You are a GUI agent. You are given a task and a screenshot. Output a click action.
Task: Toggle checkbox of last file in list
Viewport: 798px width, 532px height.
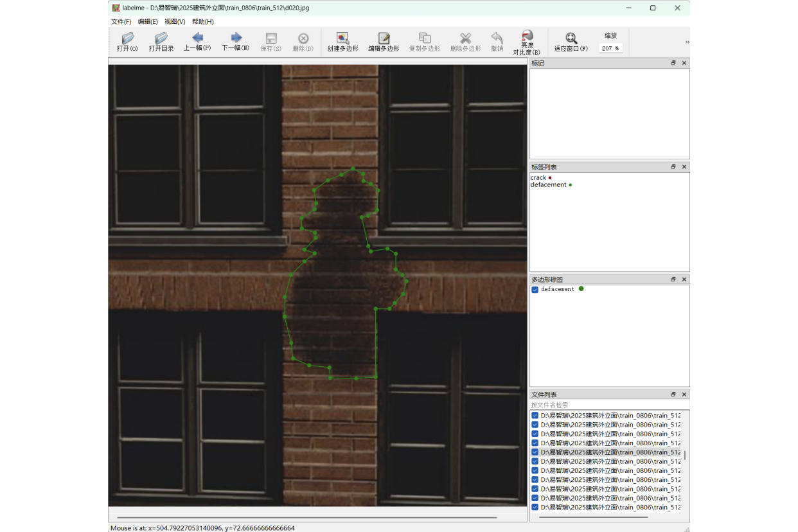click(535, 508)
